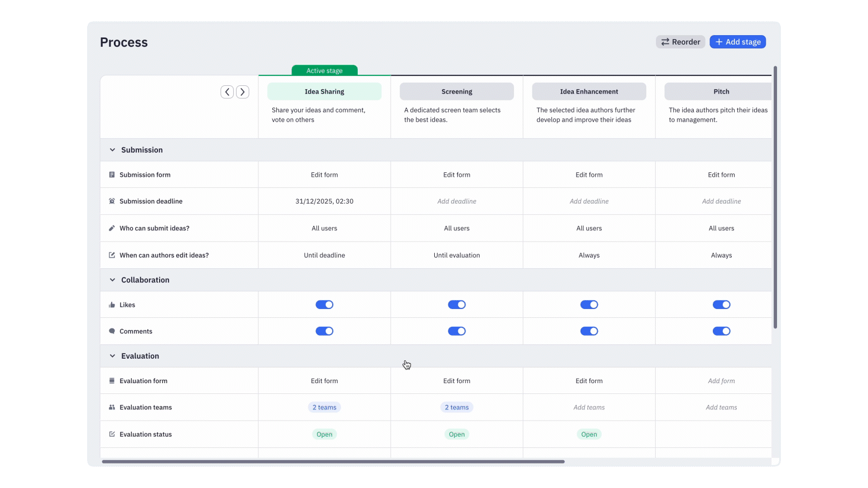Click the thumbs-up Likes icon

(x=112, y=305)
